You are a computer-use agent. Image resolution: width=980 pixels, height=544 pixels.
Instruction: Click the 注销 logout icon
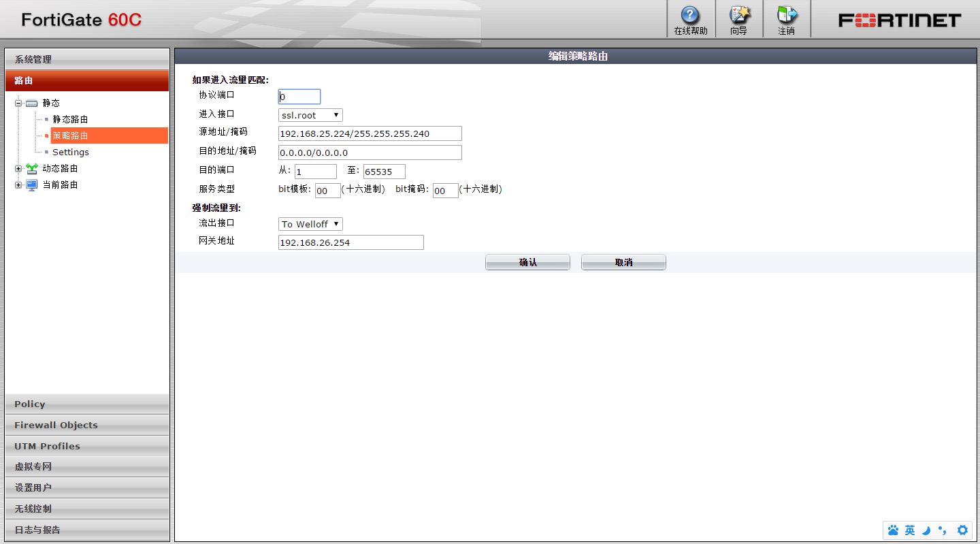tap(787, 15)
